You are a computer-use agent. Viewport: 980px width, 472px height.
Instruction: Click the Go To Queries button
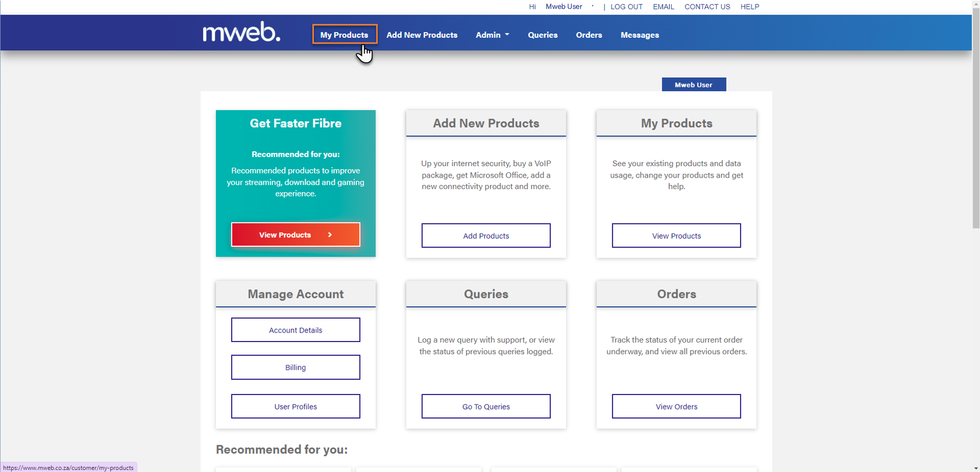click(486, 407)
